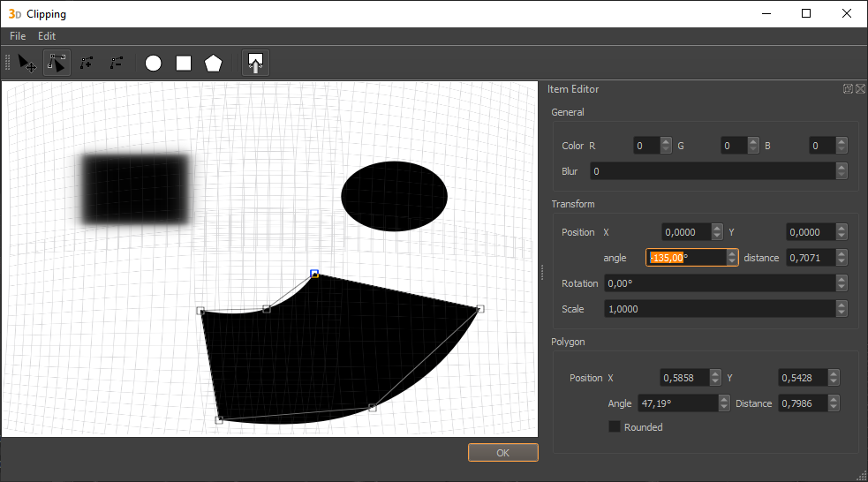Image resolution: width=868 pixels, height=482 pixels.
Task: Click the Rotation field spinner arrows
Action: tap(842, 283)
